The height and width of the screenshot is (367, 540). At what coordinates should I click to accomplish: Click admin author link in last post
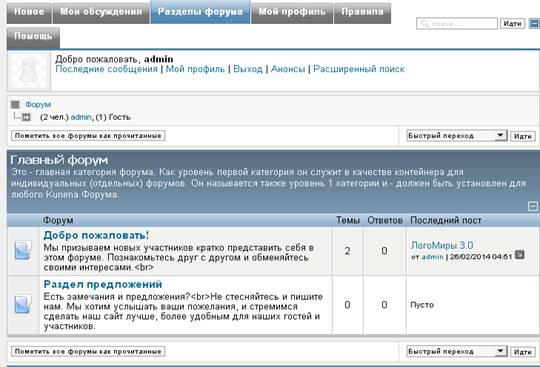coord(433,256)
